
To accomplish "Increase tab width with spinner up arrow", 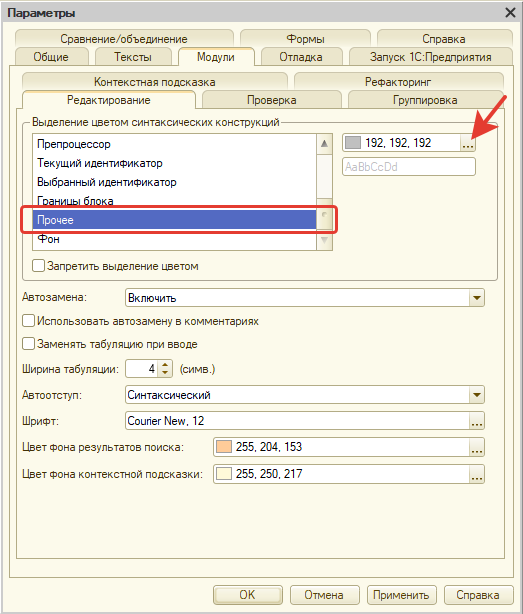I will point(165,365).
